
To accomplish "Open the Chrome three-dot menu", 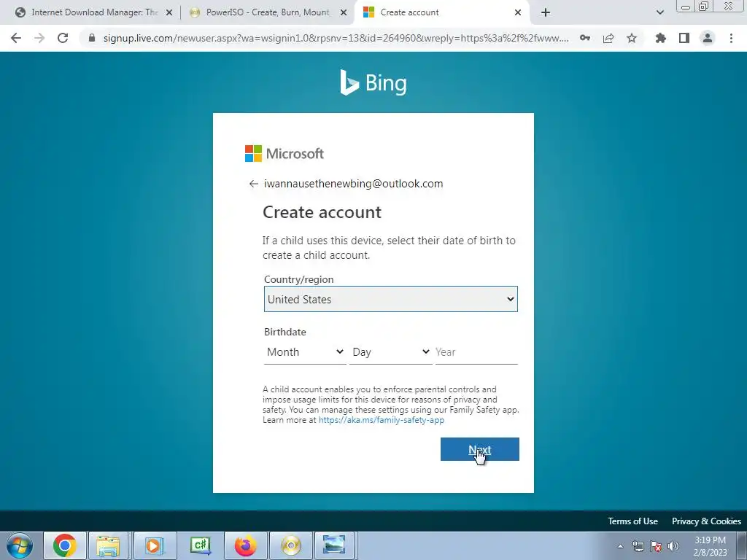I will point(731,38).
